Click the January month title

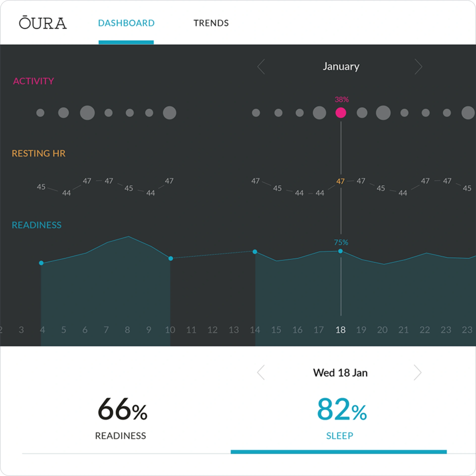341,66
